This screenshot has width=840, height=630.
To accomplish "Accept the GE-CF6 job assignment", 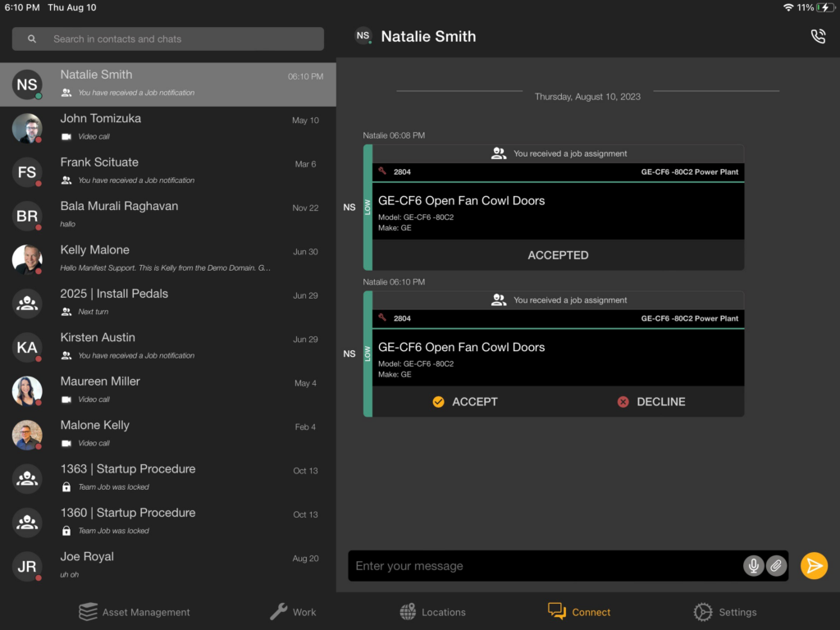I will (465, 402).
